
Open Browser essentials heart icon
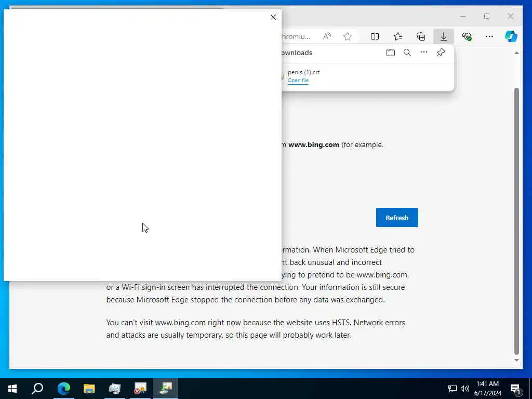(x=467, y=36)
